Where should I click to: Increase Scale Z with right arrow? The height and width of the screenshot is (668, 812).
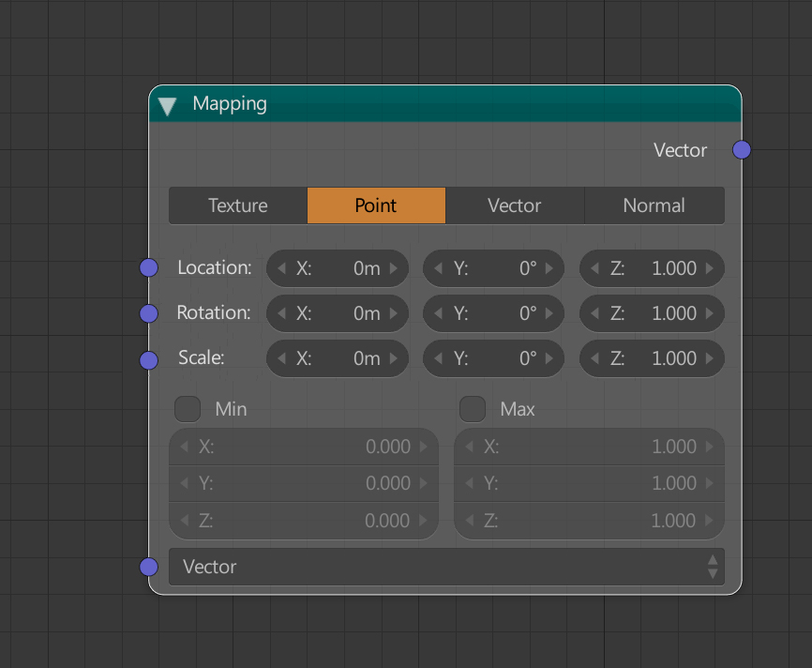[710, 358]
